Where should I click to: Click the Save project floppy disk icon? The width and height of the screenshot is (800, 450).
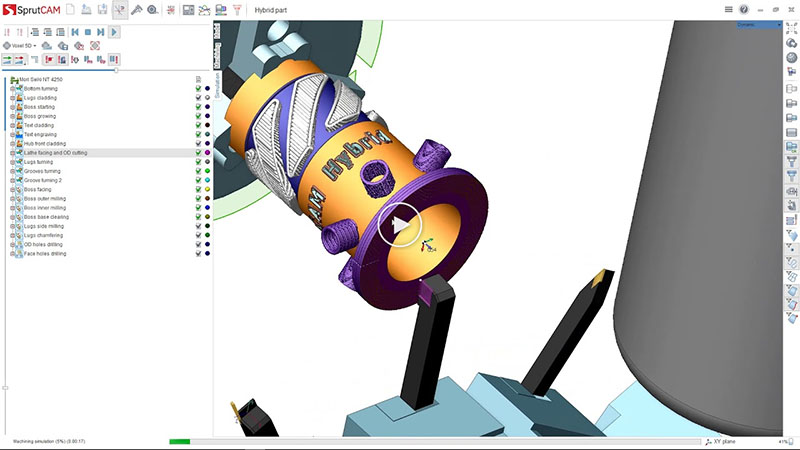(102, 10)
